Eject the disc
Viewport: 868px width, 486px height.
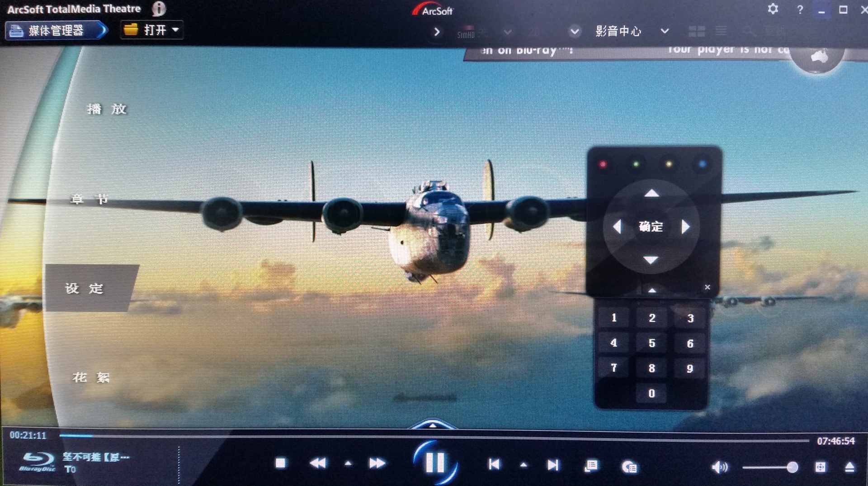click(849, 467)
